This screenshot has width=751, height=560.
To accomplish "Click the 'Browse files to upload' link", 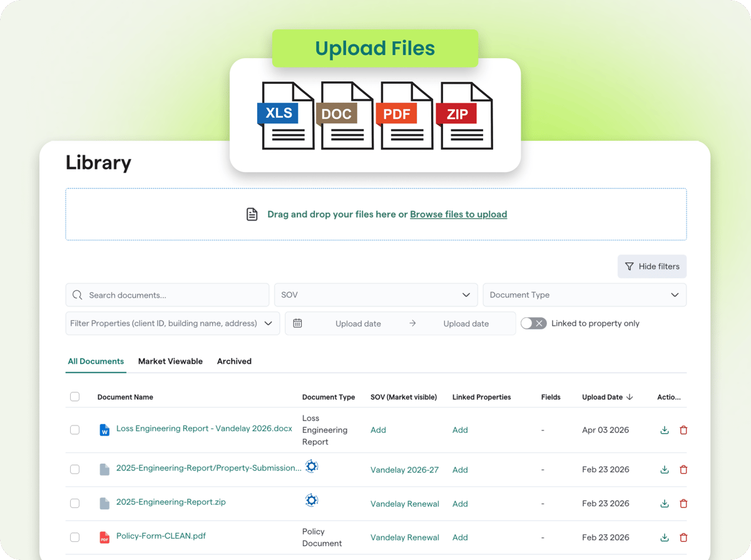I will [x=458, y=214].
